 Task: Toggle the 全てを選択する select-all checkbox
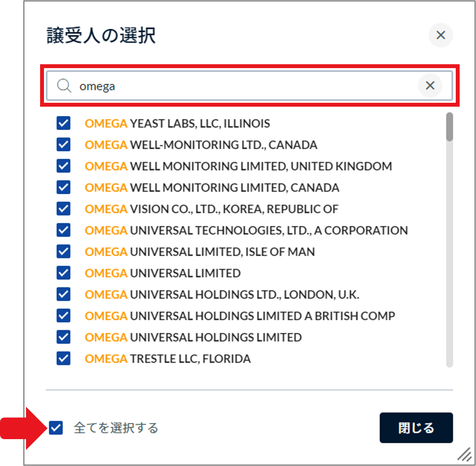point(56,428)
